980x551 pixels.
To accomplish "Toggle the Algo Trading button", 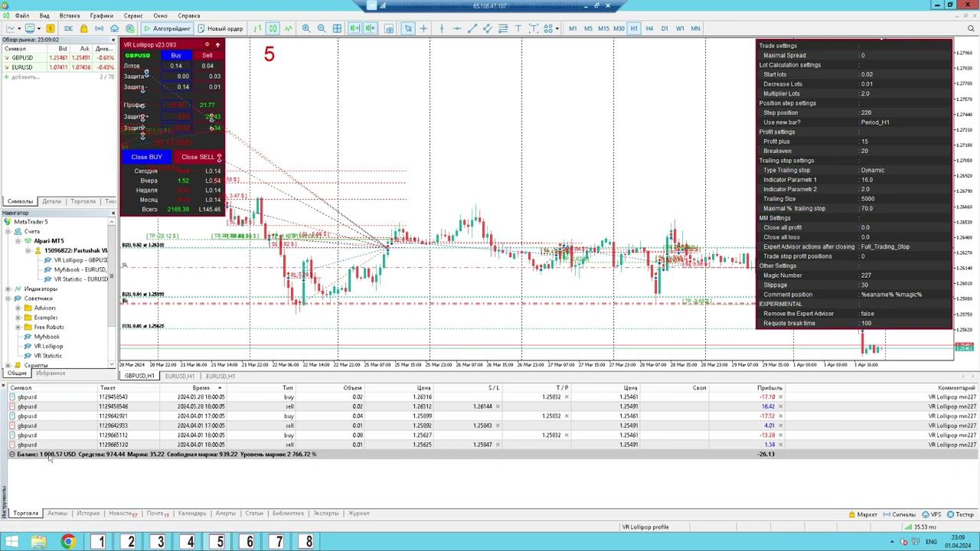I will 167,28.
